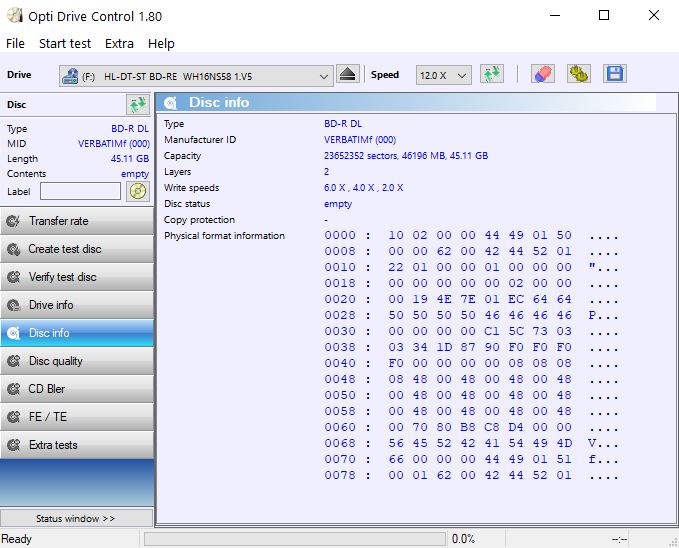Click the Status window >> button
Screen dimensions: 679x548
[x=76, y=519]
